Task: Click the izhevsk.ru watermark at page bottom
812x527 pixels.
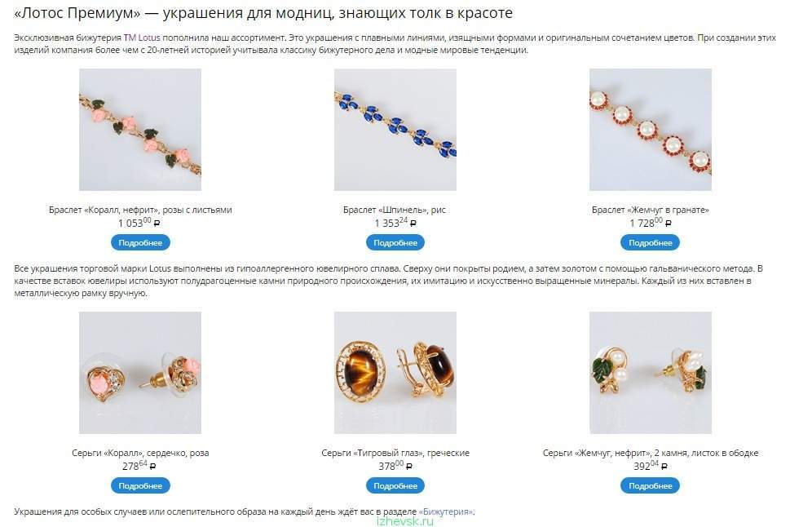Action: [x=405, y=521]
